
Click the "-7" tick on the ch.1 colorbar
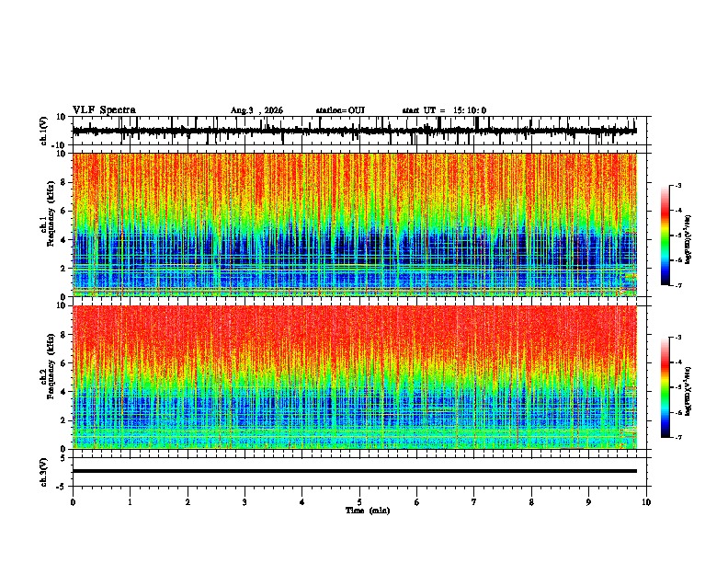point(678,285)
